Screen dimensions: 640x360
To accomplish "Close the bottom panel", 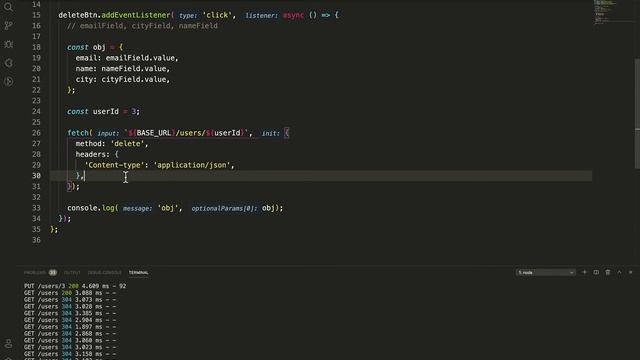I will (x=631, y=272).
